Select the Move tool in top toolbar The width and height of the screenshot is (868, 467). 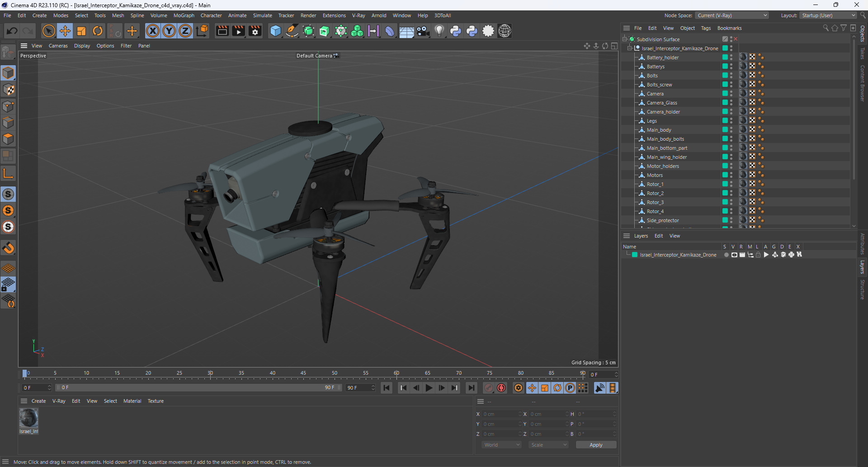(x=65, y=31)
